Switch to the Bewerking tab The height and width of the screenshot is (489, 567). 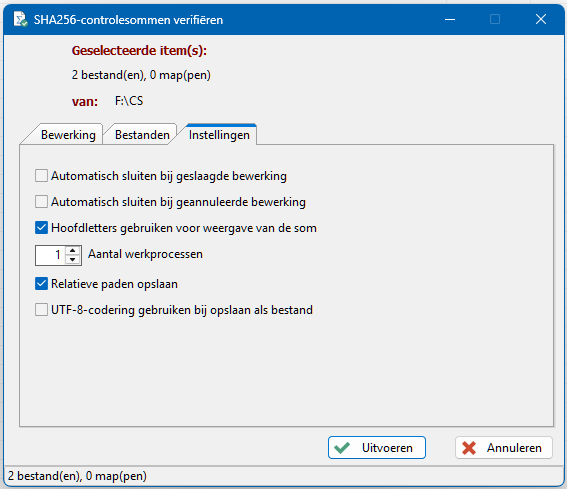click(68, 135)
